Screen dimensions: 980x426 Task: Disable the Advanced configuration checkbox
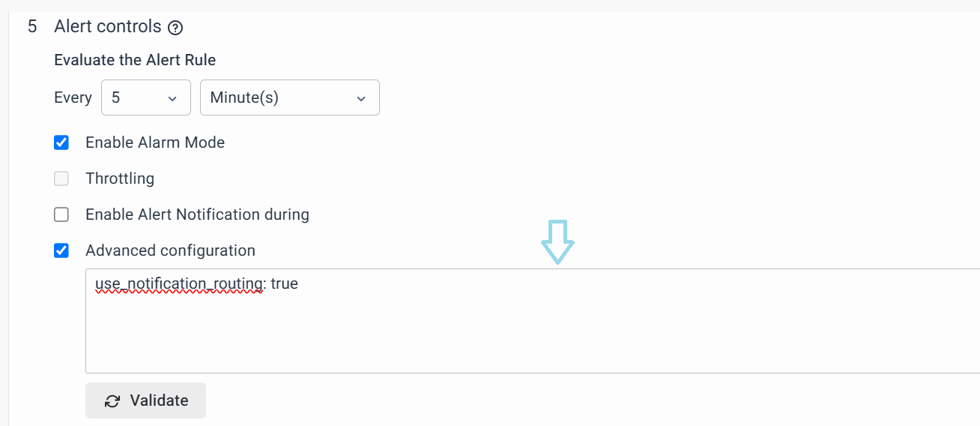(x=61, y=250)
